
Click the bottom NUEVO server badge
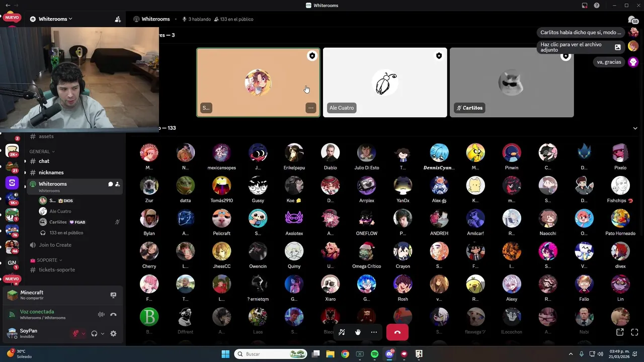point(12,279)
